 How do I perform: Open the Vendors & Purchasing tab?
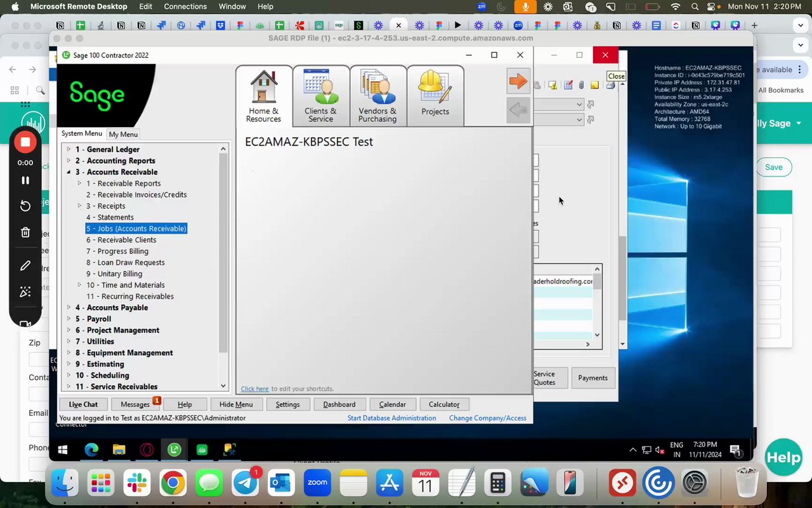point(377,96)
